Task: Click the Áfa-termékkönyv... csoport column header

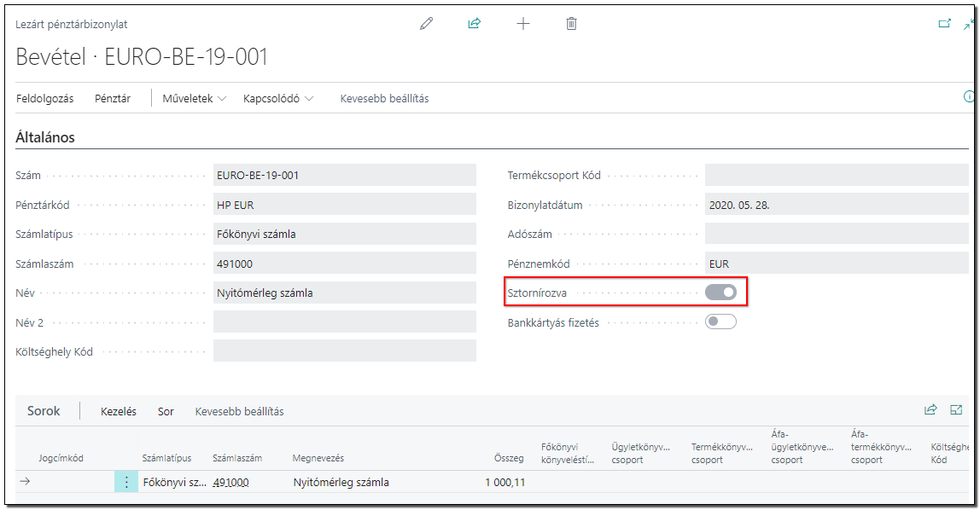Action: pos(881,447)
